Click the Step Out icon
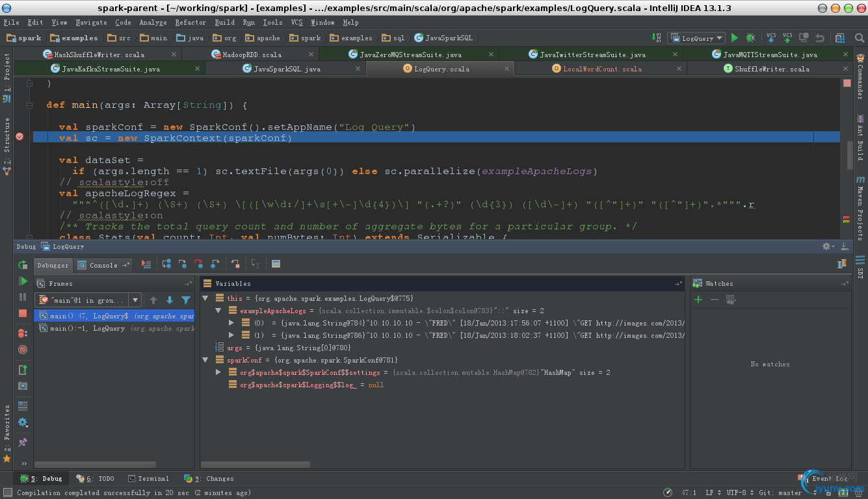The height and width of the screenshot is (499, 868). pyautogui.click(x=215, y=264)
